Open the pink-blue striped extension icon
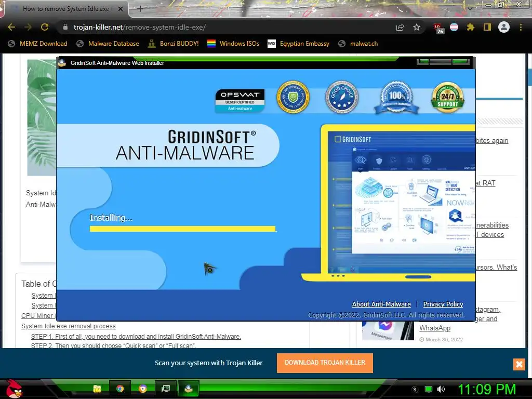 454,27
